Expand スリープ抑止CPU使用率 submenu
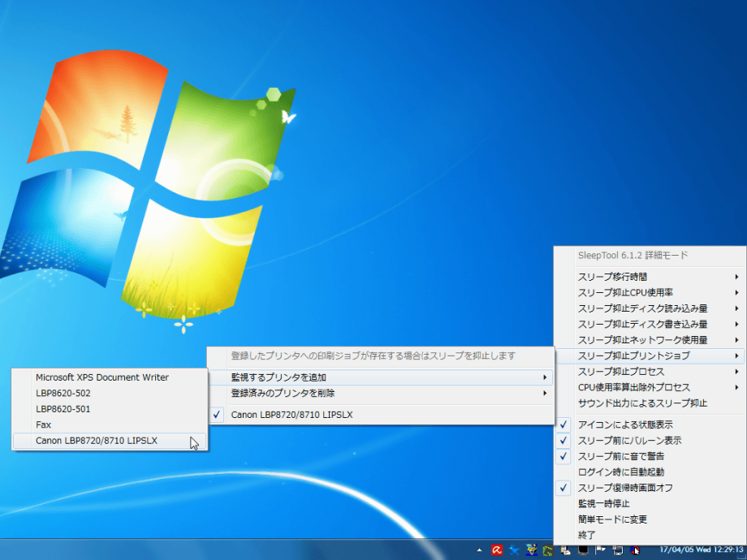The width and height of the screenshot is (747, 560). pyautogui.click(x=650, y=292)
